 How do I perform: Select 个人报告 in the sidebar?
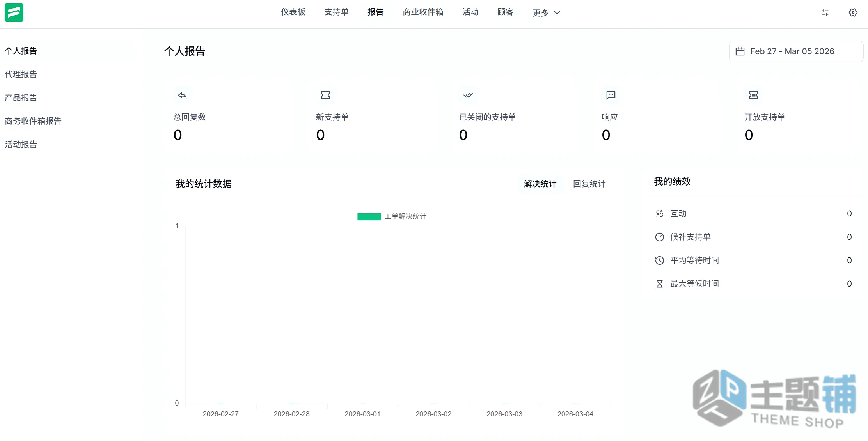point(21,51)
